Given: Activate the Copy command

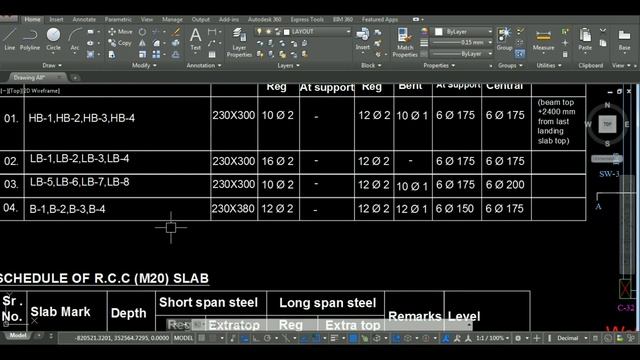Looking at the screenshot, I should click(x=120, y=42).
